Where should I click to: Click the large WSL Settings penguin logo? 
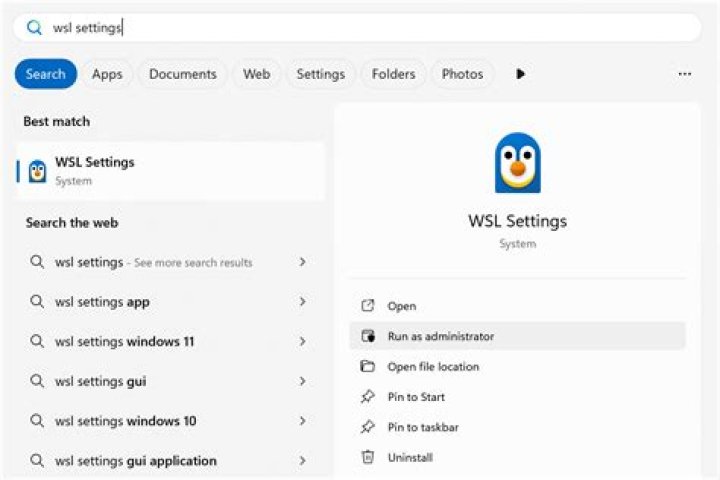coord(518,163)
